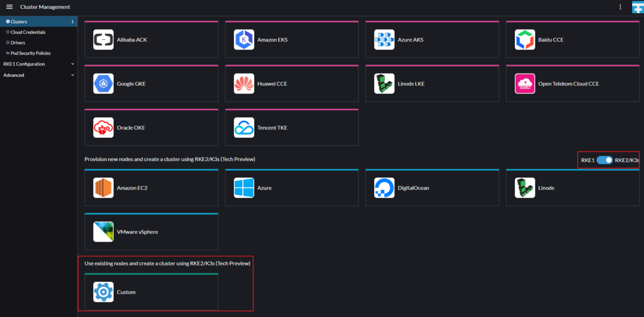Click the Linode LKE icon
The height and width of the screenshot is (317, 644).
(x=384, y=84)
